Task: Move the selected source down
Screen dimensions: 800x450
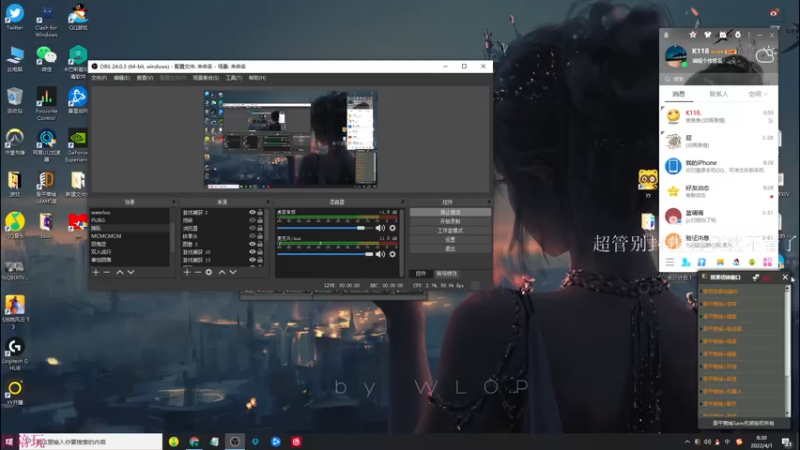Action: (x=233, y=272)
